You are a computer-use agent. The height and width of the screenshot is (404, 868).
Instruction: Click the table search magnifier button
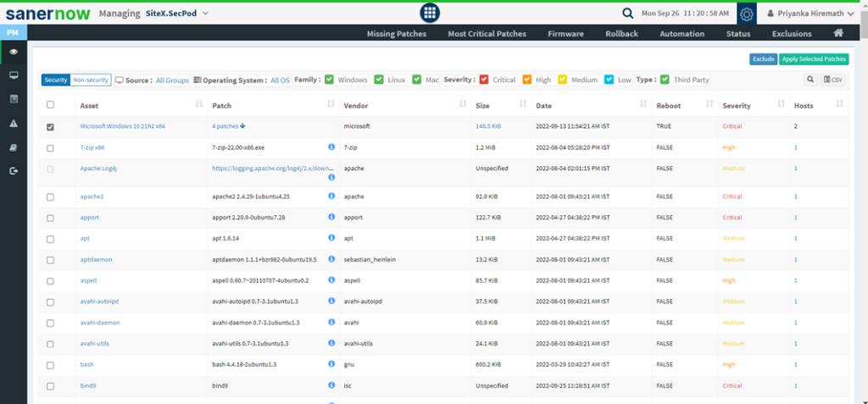tap(810, 80)
